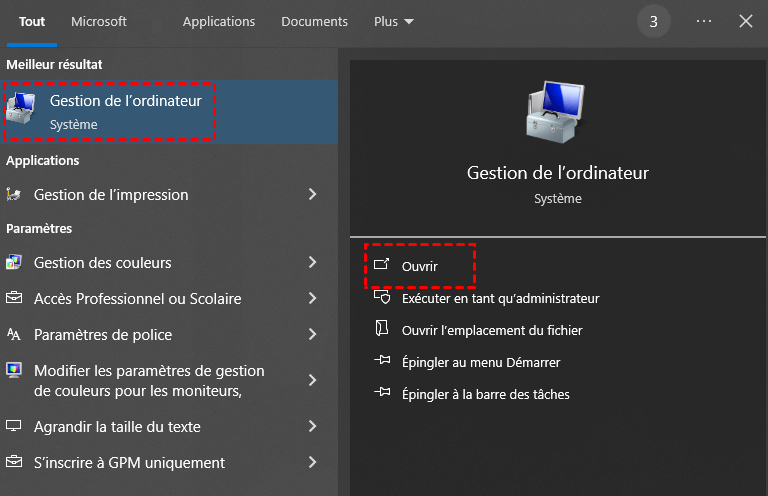Viewport: 768px width, 496px height.
Task: Expand Accès Professionnel ou Scolaire chevron
Action: [312, 298]
